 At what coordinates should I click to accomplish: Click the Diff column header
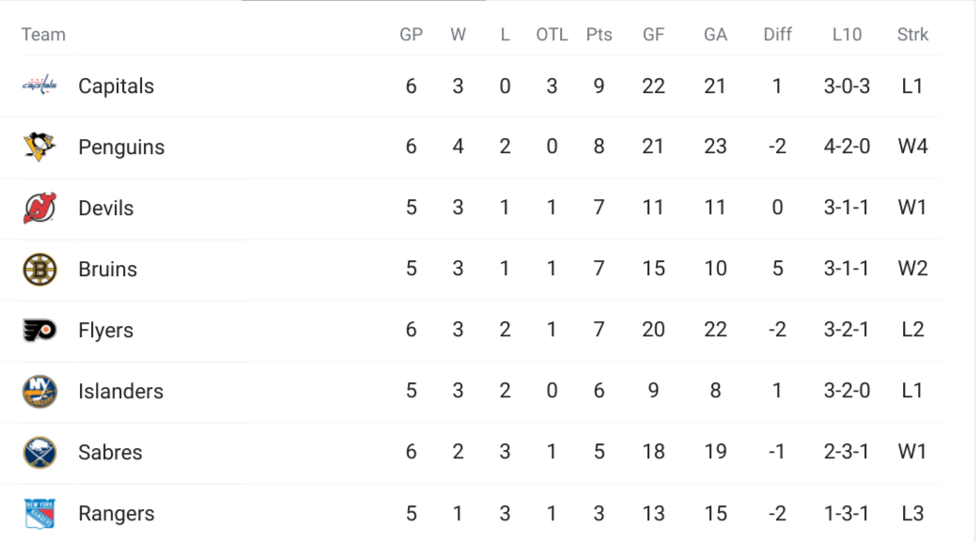coord(777,35)
